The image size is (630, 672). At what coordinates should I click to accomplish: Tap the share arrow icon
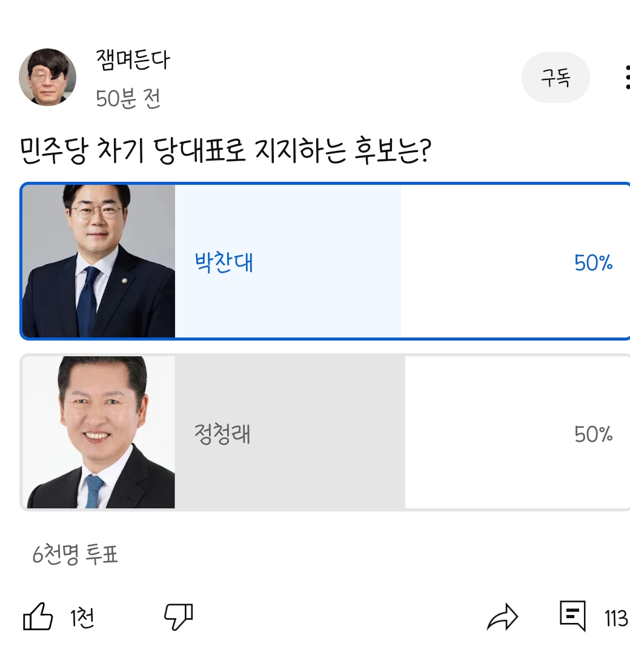pos(502,617)
